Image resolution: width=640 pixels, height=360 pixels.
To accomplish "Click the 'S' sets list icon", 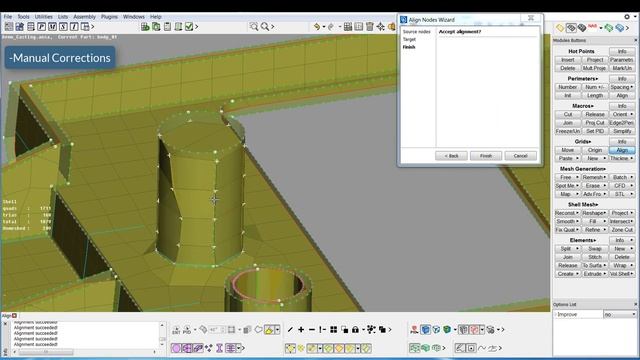I will 63,27.
